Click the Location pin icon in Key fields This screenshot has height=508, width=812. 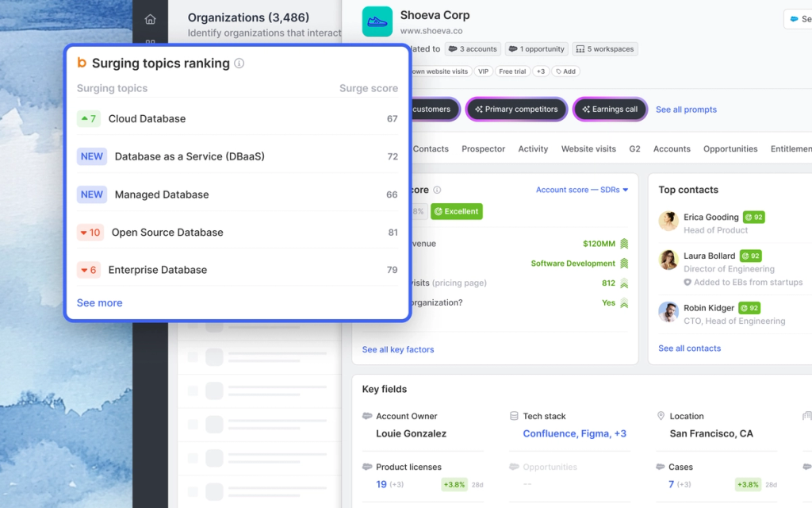(661, 416)
